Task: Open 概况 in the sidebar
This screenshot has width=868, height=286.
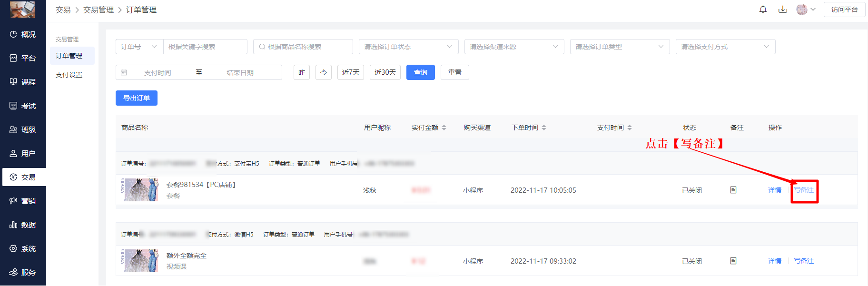Action: (x=23, y=34)
